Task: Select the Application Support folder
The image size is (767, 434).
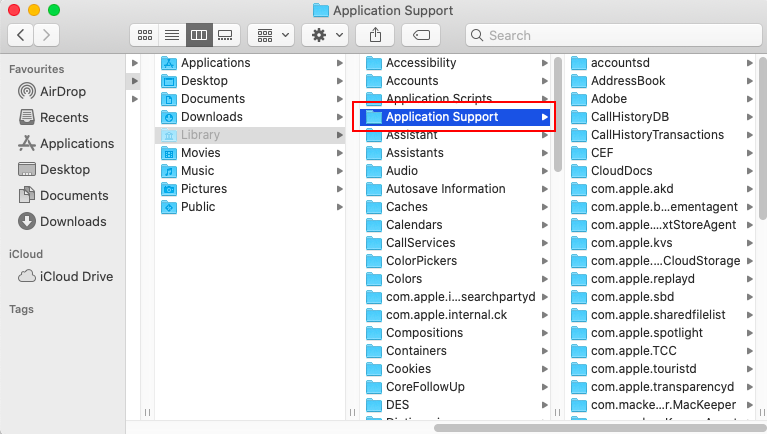Action: (455, 117)
